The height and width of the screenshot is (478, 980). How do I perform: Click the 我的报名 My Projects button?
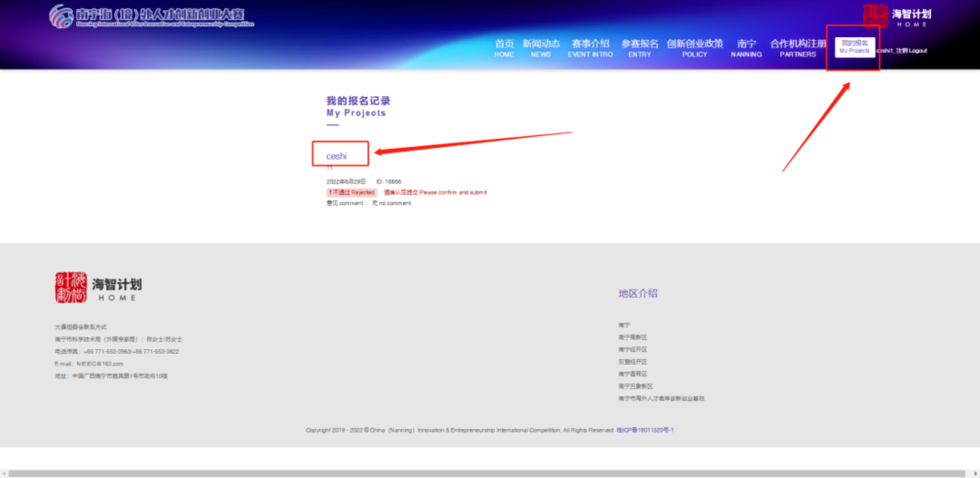854,47
